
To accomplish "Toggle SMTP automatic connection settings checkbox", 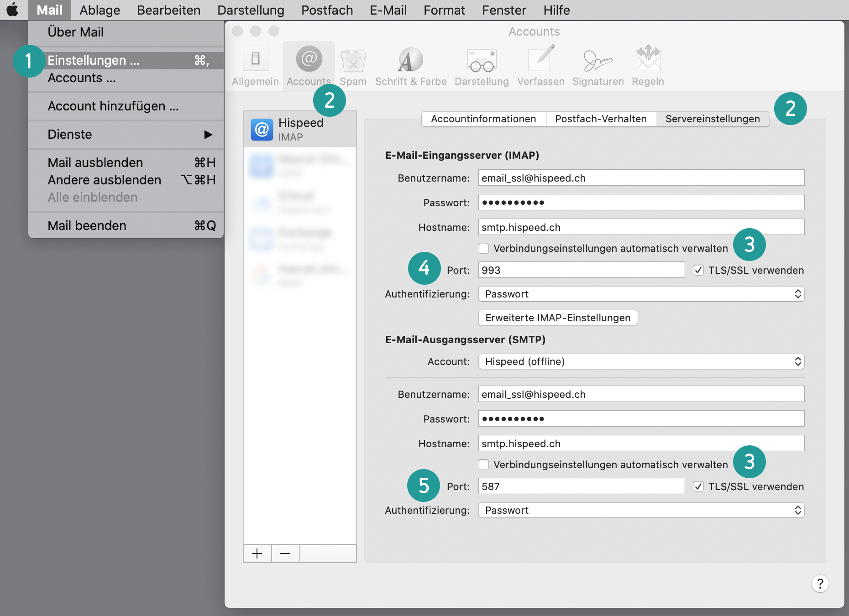I will coord(483,465).
